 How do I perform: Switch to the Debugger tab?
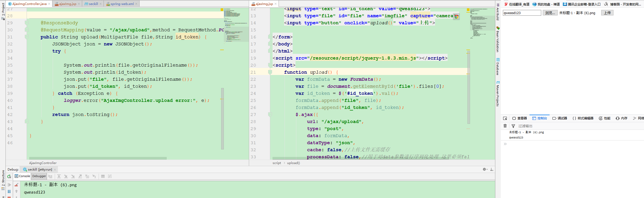[x=39, y=176]
